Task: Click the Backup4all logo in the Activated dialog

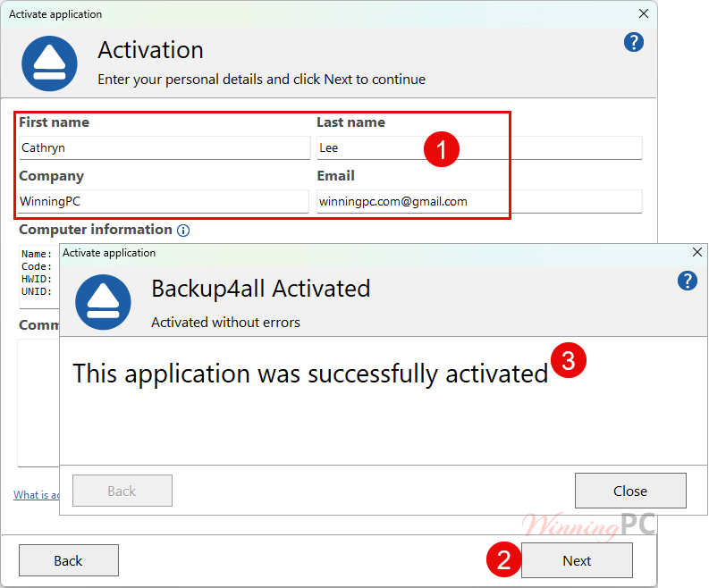Action: point(103,302)
